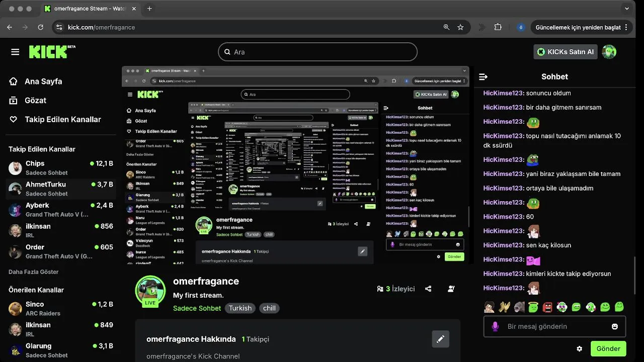Expand Daha Fazla Göster in the followed channels
Screen dimensions: 644x362
pos(34,271)
